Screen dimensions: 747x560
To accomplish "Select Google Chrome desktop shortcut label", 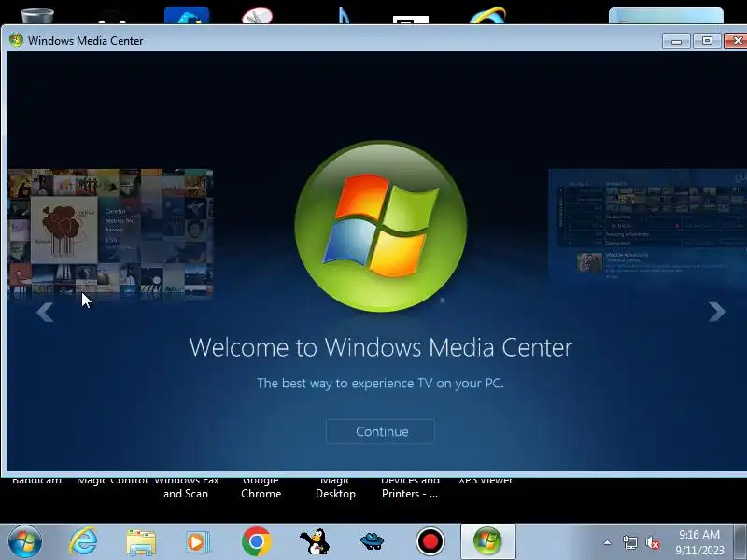I will pyautogui.click(x=261, y=487).
